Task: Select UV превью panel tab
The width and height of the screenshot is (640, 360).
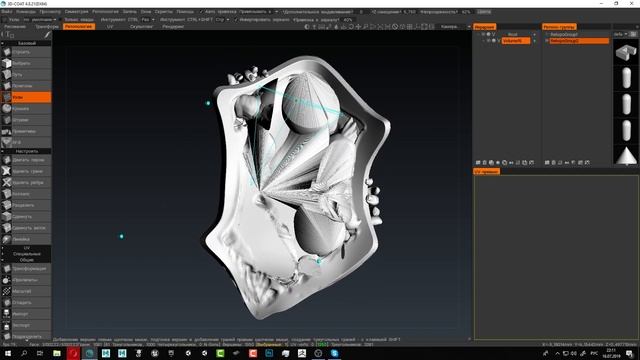Action: click(487, 172)
